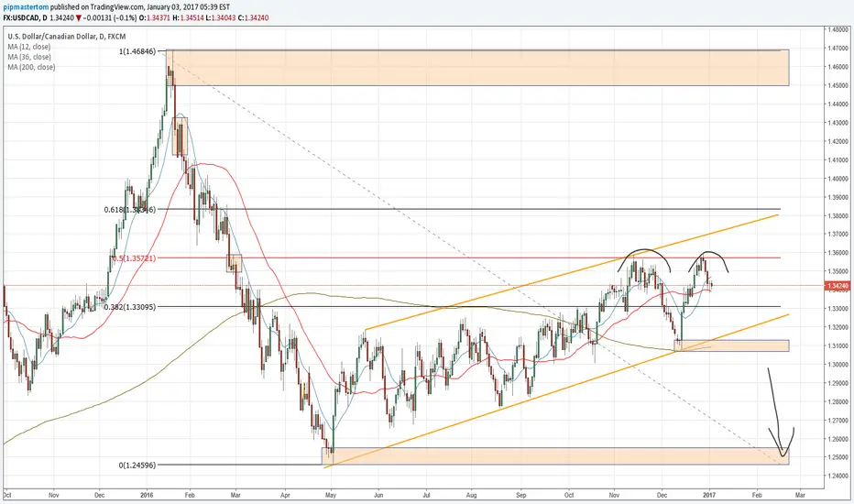Click the 1.33000 price axis value
The width and height of the screenshot is (854, 504).
click(838, 309)
